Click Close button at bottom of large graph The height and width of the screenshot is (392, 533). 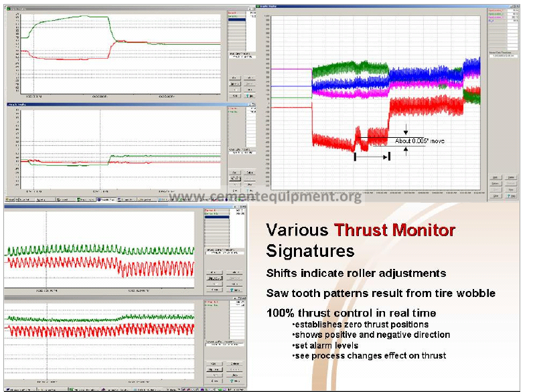[x=496, y=196]
